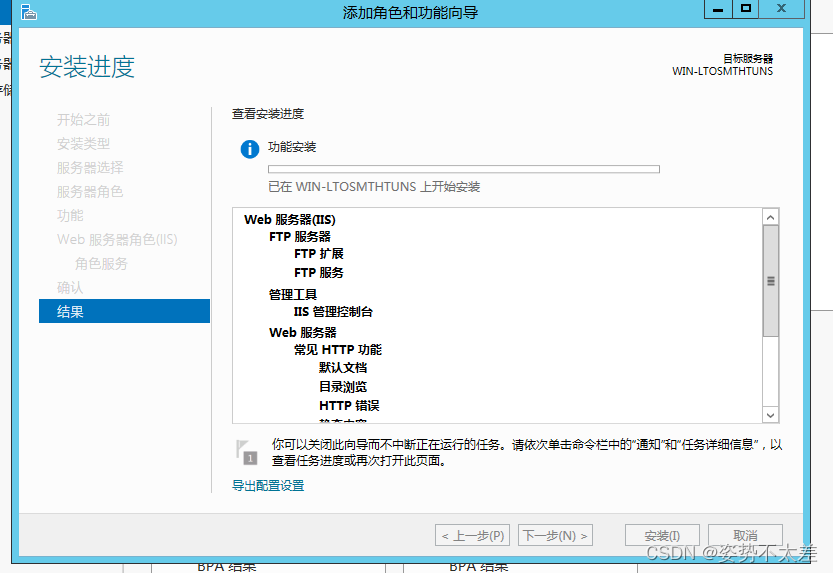This screenshot has height=573, width=833.
Task: Select the 确认 step in sidebar
Action: click(70, 287)
